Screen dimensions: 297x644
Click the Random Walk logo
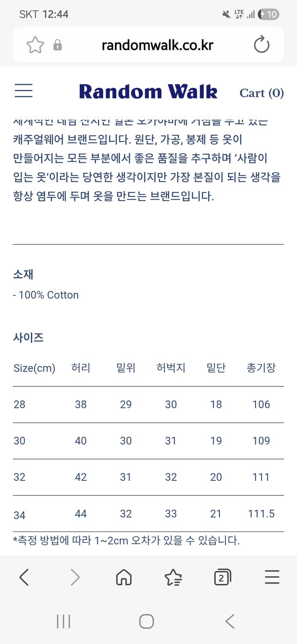pyautogui.click(x=148, y=91)
